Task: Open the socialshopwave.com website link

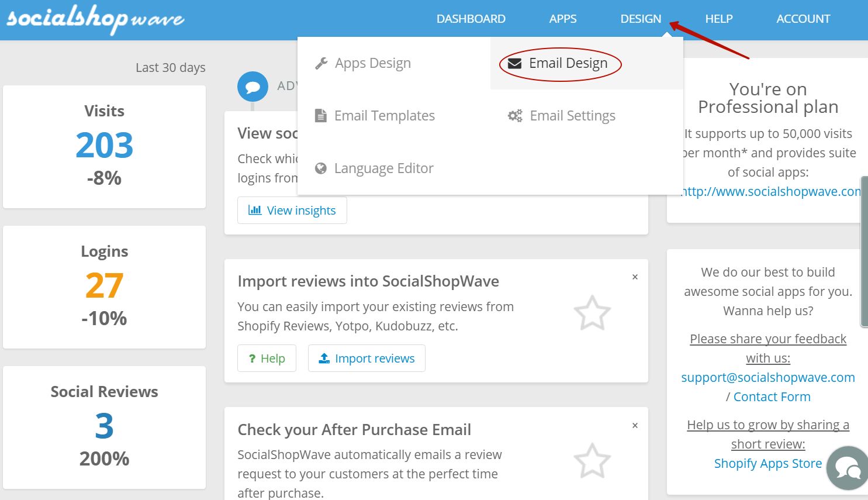Action: (x=771, y=192)
